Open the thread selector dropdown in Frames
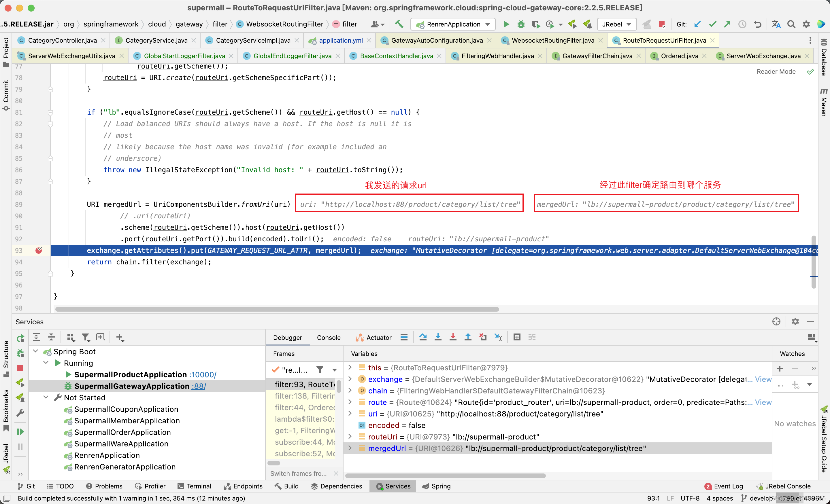Viewport: 830px width, 504px height. click(x=334, y=370)
